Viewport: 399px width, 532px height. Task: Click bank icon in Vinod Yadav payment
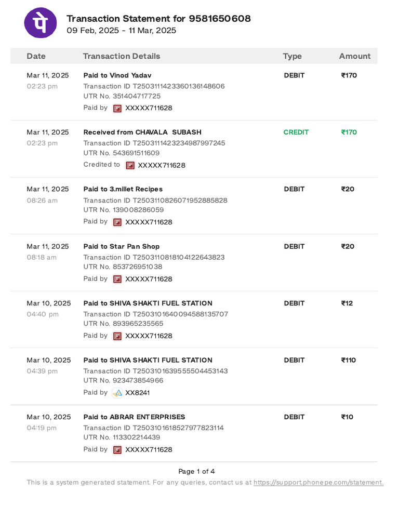tap(117, 108)
